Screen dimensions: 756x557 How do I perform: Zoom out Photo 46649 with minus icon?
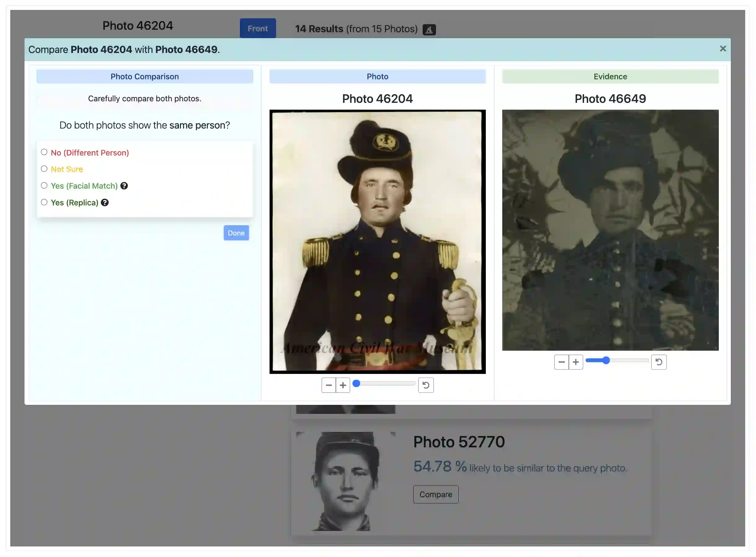tap(561, 362)
